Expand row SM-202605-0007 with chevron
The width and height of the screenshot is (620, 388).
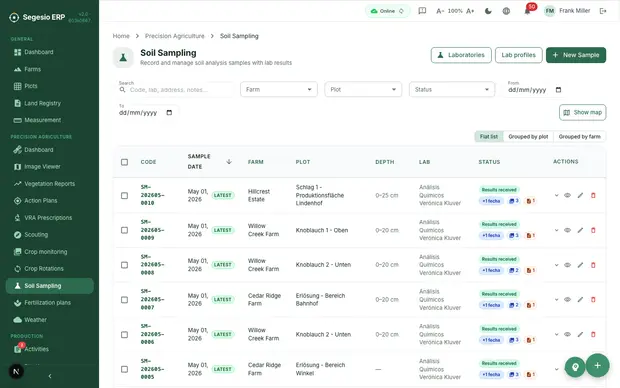(556, 300)
